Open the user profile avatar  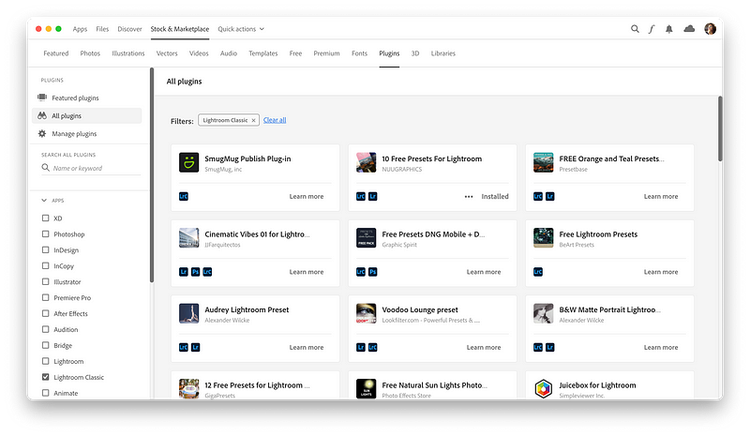pyautogui.click(x=710, y=29)
